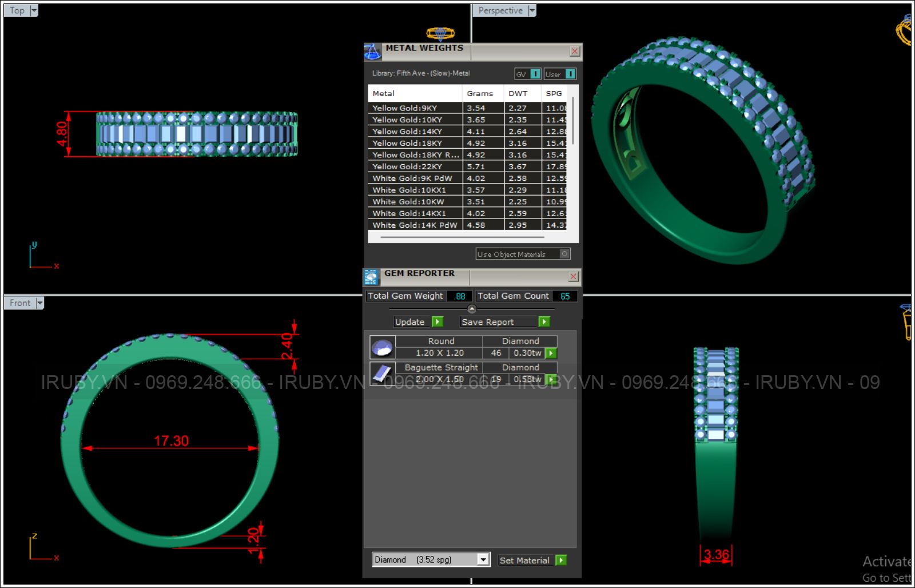Expand the Perspective viewport menu arrow

coord(532,10)
